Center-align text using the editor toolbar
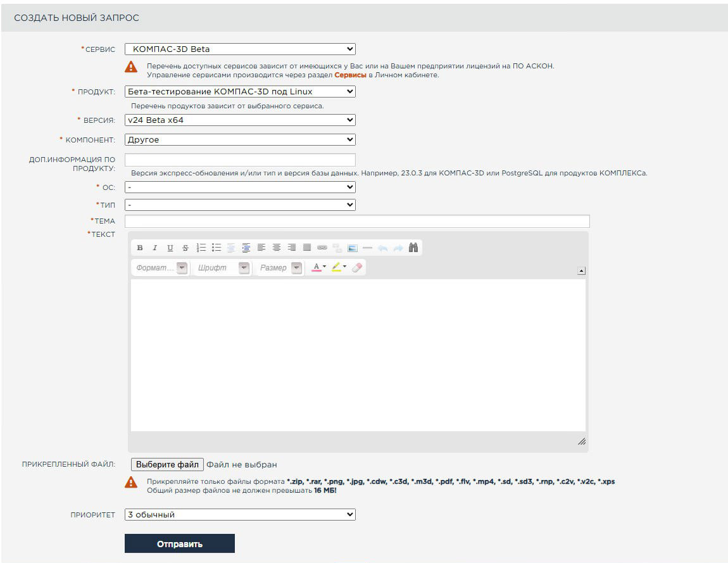 click(277, 248)
